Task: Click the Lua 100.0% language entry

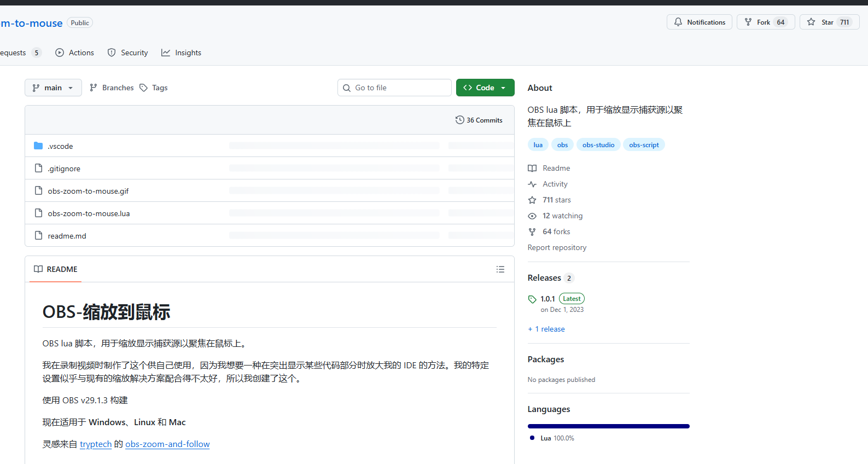Action: tap(552, 438)
